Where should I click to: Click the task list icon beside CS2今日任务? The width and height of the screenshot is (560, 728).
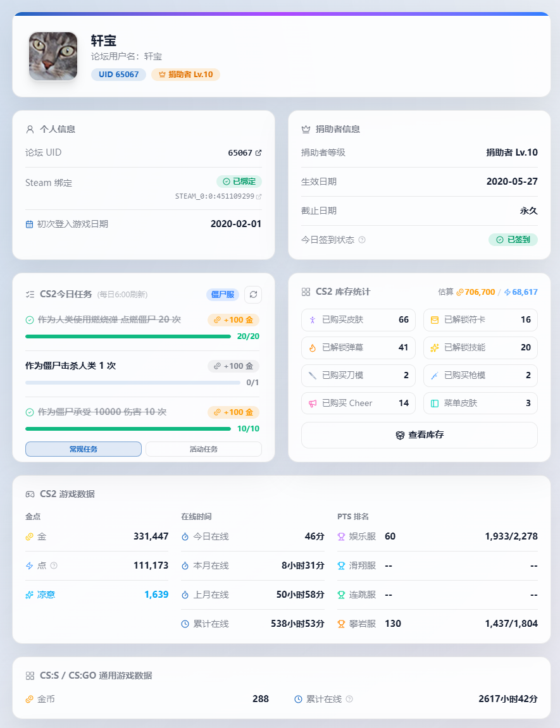click(30, 294)
